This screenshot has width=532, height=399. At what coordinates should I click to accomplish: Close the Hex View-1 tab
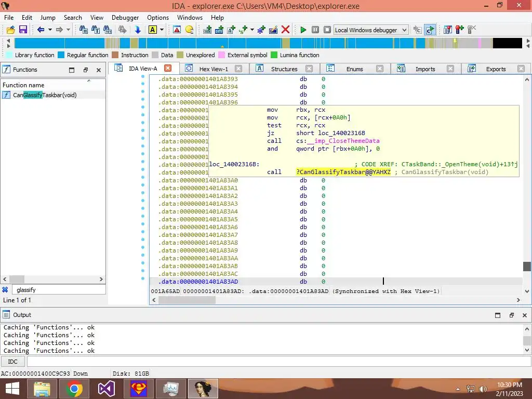coord(238,69)
